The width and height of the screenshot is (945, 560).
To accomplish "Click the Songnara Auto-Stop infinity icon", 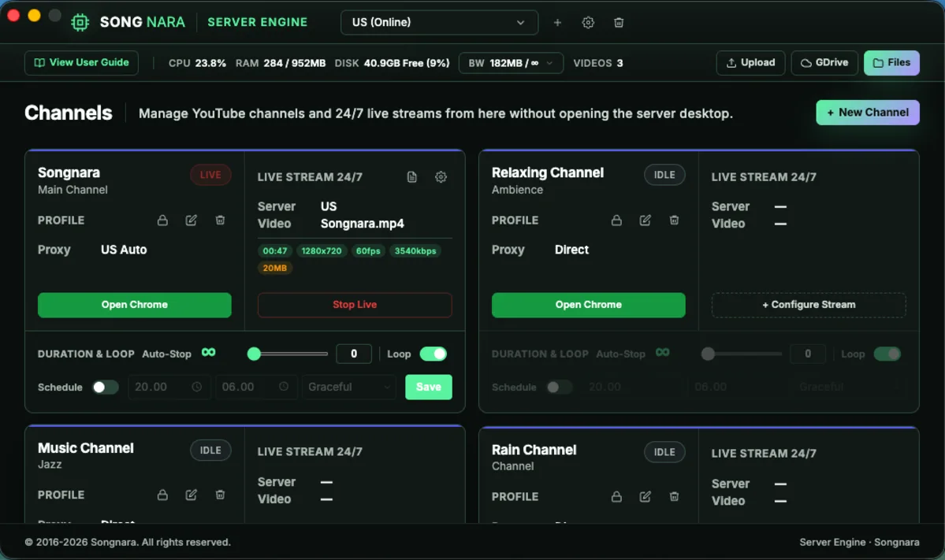I will pyautogui.click(x=209, y=352).
